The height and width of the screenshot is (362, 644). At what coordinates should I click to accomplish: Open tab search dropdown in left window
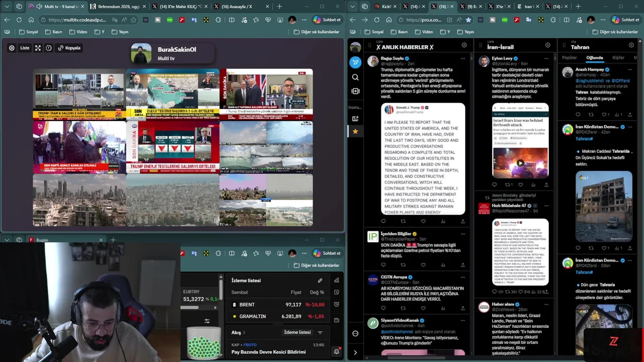point(7,7)
